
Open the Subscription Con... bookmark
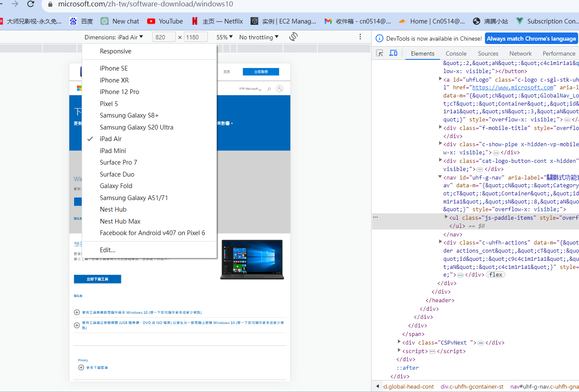pyautogui.click(x=547, y=21)
